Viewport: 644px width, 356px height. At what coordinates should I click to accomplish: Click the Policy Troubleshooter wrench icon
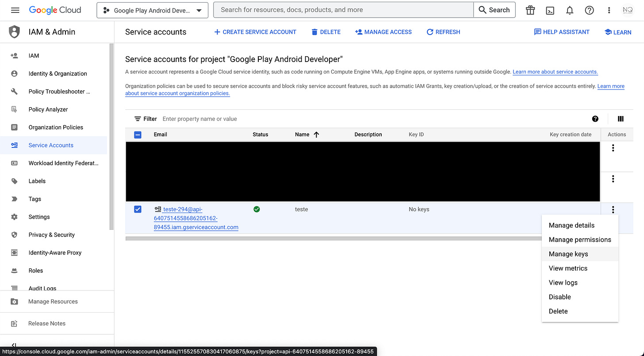pos(14,92)
